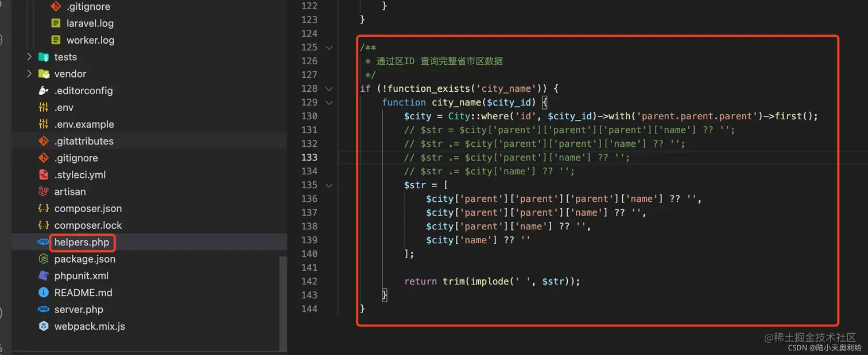This screenshot has height=355, width=868.
Task: Open composer.json in the explorer
Action: [x=88, y=208]
